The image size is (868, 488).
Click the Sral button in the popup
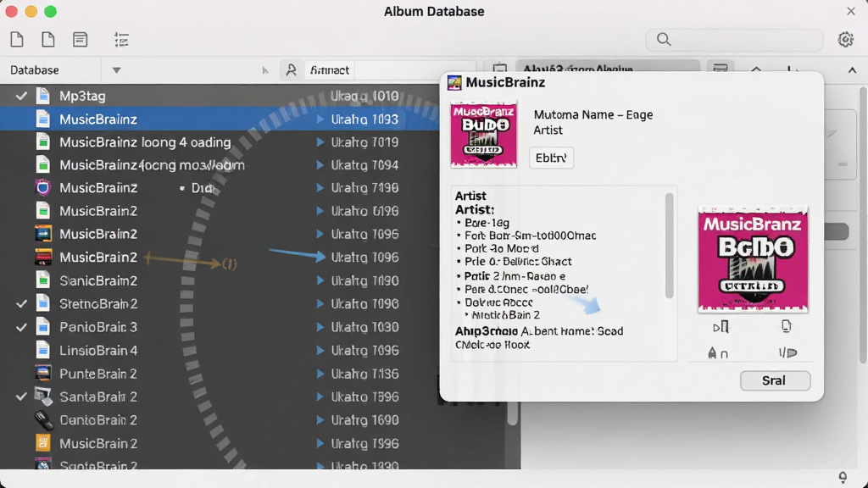pos(775,380)
